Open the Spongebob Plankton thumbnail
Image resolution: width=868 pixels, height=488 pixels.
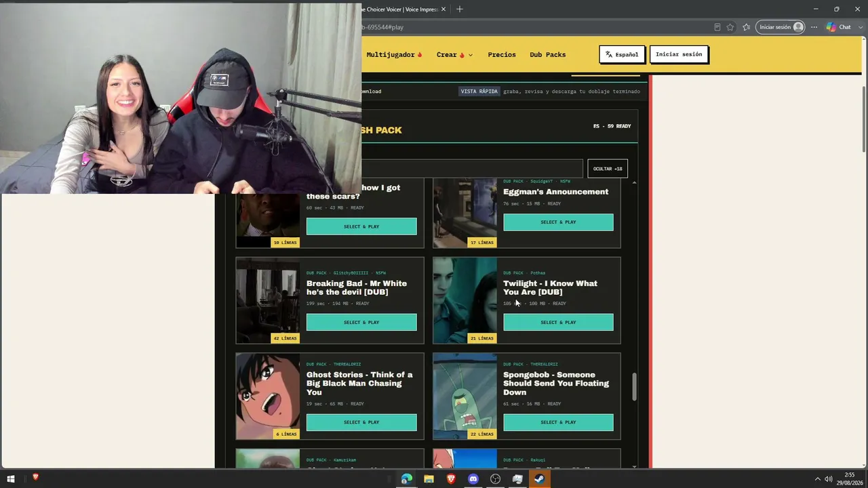[x=465, y=396]
